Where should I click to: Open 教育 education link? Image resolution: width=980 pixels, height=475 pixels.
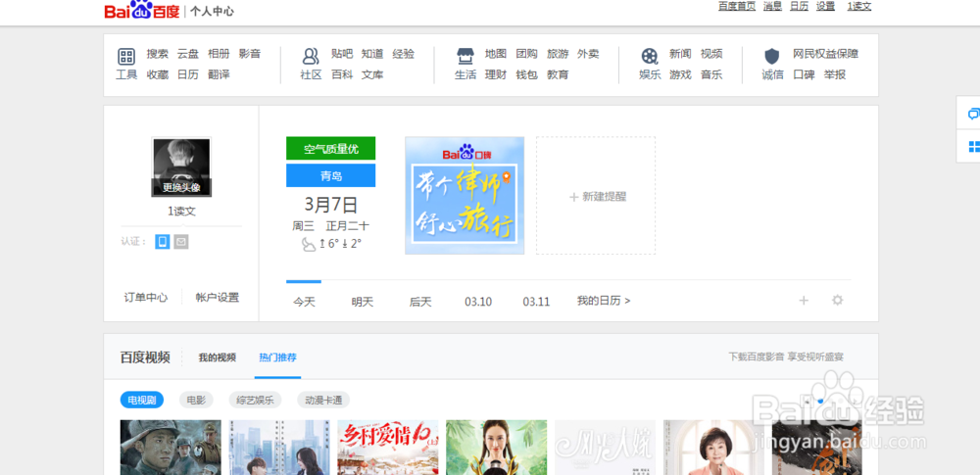pos(558,74)
